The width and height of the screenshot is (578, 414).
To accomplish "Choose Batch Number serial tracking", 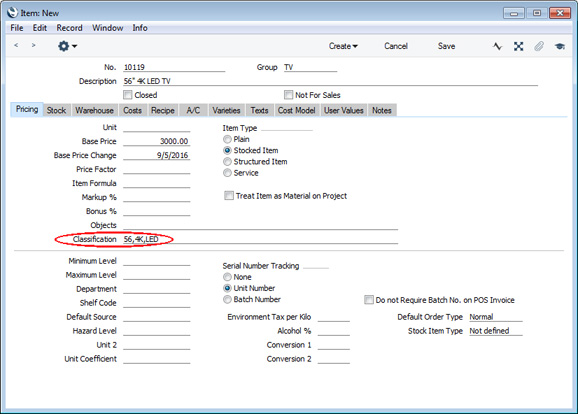I will click(227, 299).
